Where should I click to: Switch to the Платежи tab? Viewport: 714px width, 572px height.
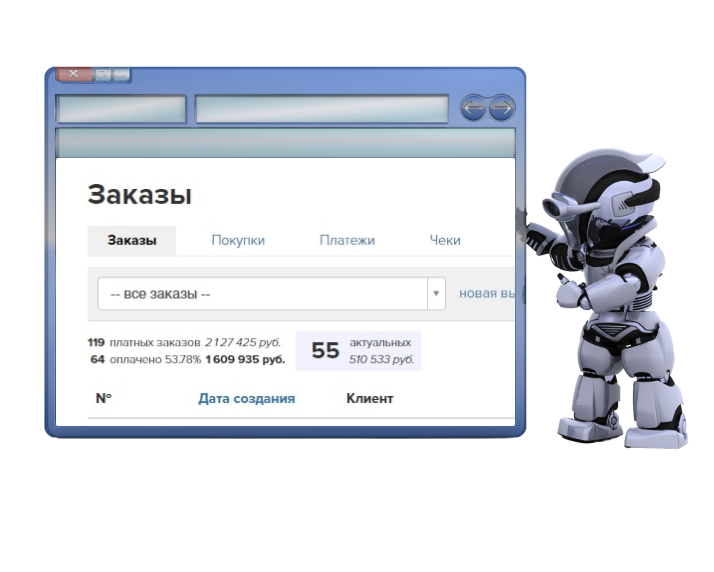tap(347, 240)
